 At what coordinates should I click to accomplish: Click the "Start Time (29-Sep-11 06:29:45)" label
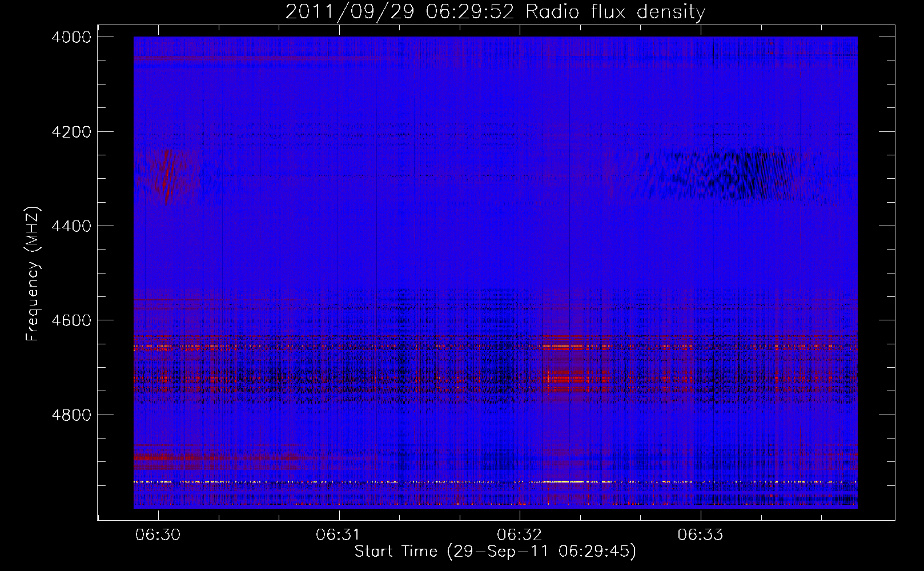(x=495, y=552)
